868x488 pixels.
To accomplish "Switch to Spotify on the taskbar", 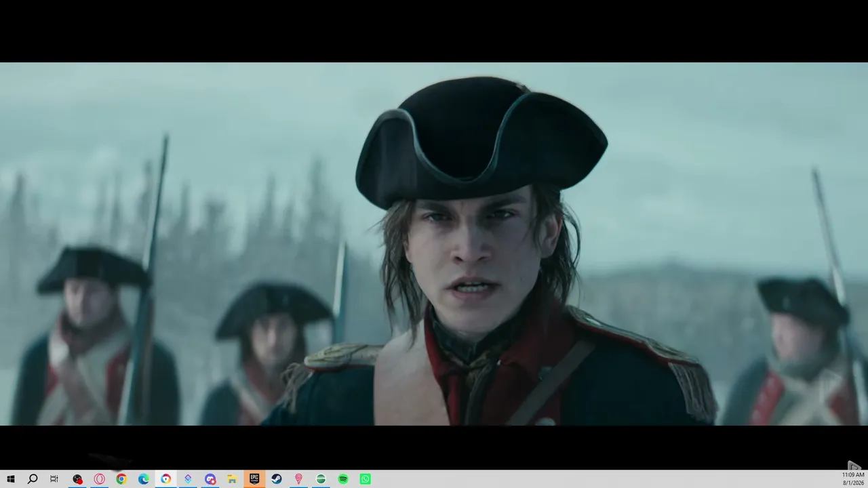I will [343, 479].
